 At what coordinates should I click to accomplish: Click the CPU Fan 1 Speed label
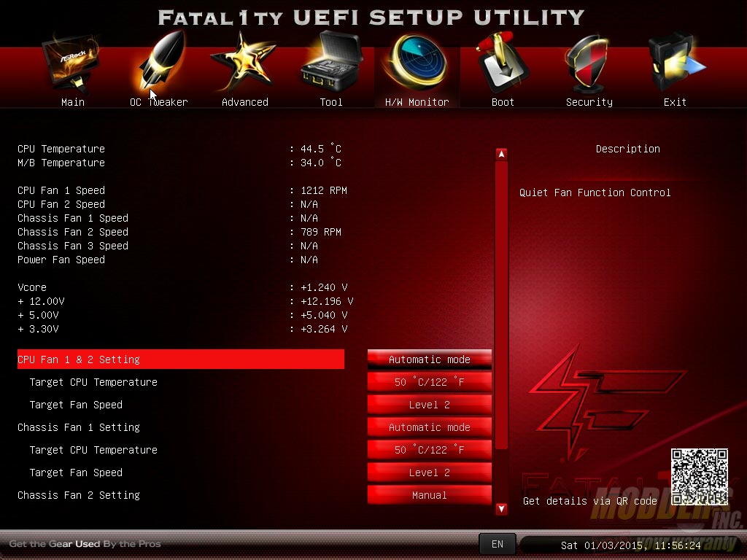click(x=61, y=190)
